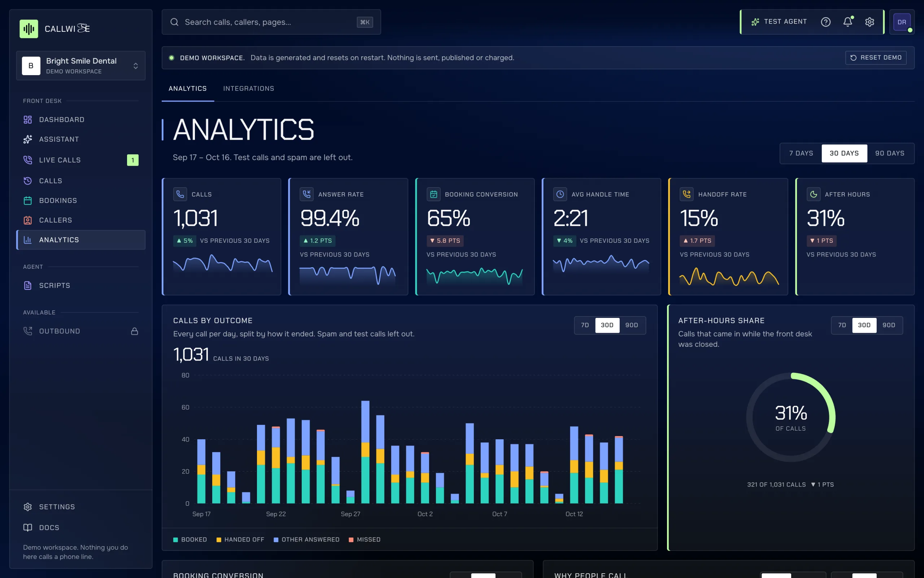The width and height of the screenshot is (924, 578).
Task: Open Bookings in the sidebar
Action: pyautogui.click(x=80, y=200)
